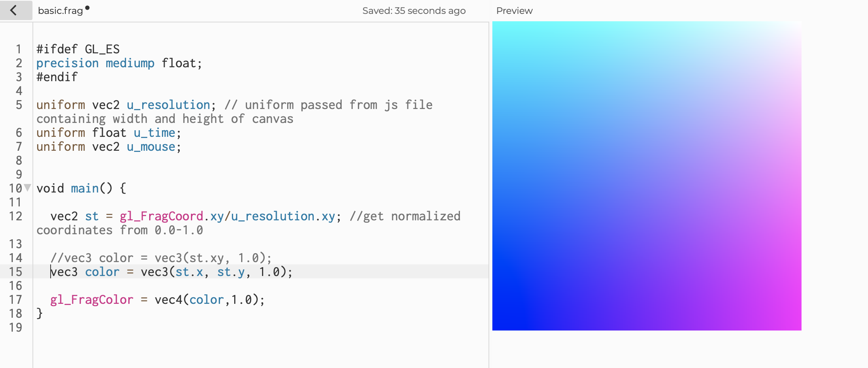Click the "Saved: 35 seconds ago" status text

(414, 11)
